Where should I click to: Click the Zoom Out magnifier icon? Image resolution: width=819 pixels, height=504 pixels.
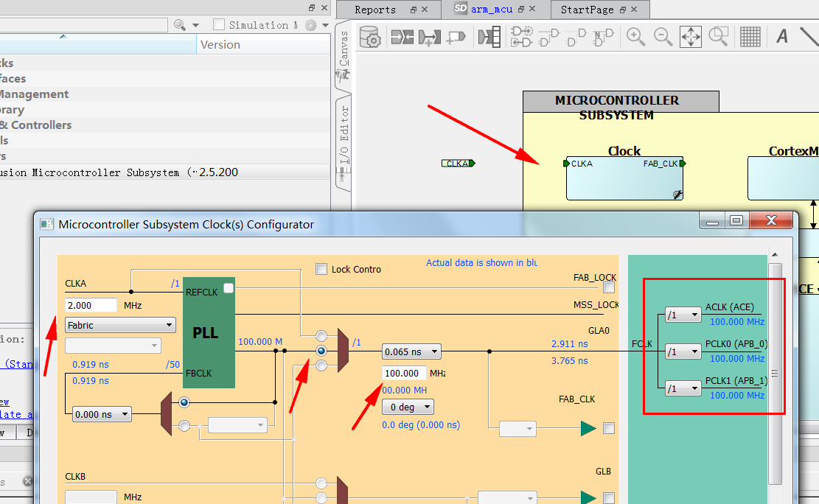(662, 35)
